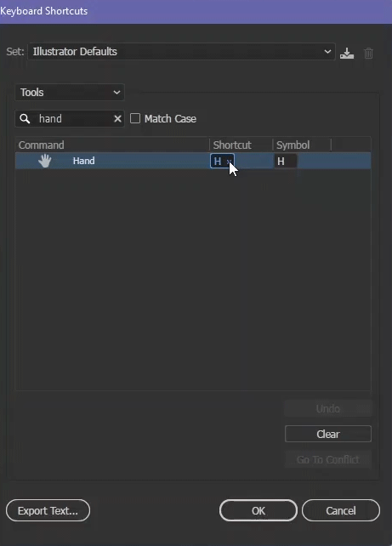The height and width of the screenshot is (546, 392).
Task: Select the Command column header
Action: [41, 145]
